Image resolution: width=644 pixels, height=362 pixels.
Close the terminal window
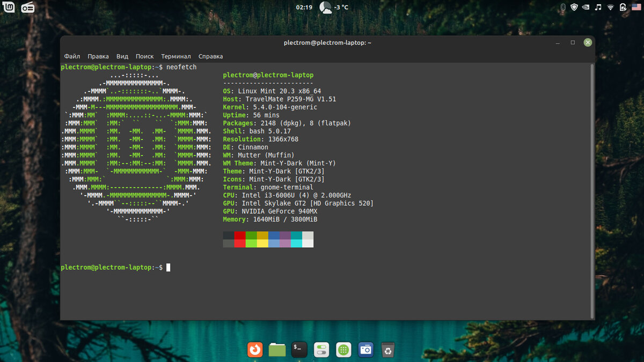click(588, 42)
